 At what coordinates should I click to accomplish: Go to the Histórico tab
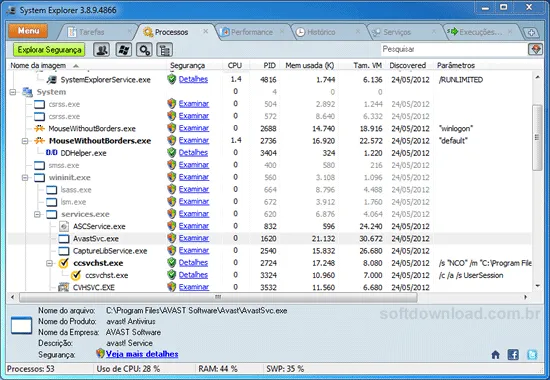click(321, 32)
